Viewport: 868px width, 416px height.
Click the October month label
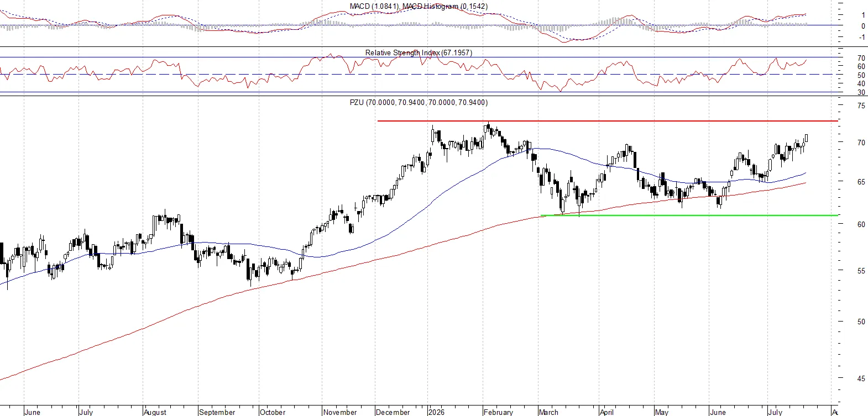click(273, 412)
